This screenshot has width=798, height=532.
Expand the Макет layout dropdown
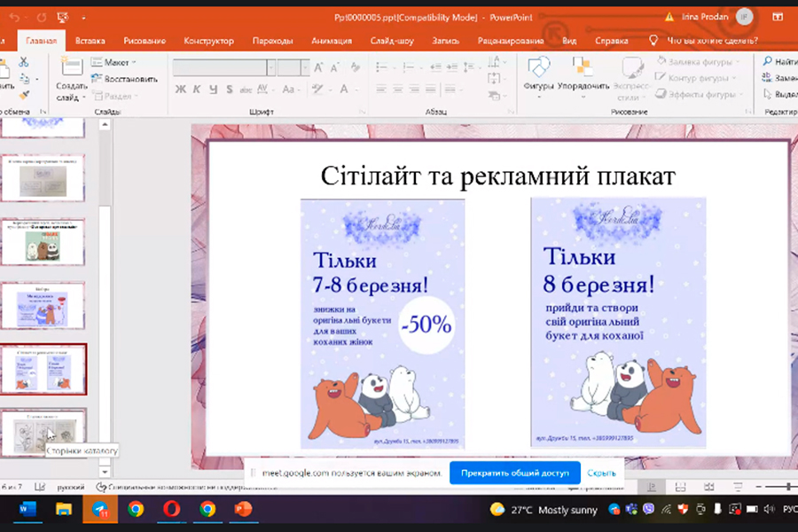(115, 62)
